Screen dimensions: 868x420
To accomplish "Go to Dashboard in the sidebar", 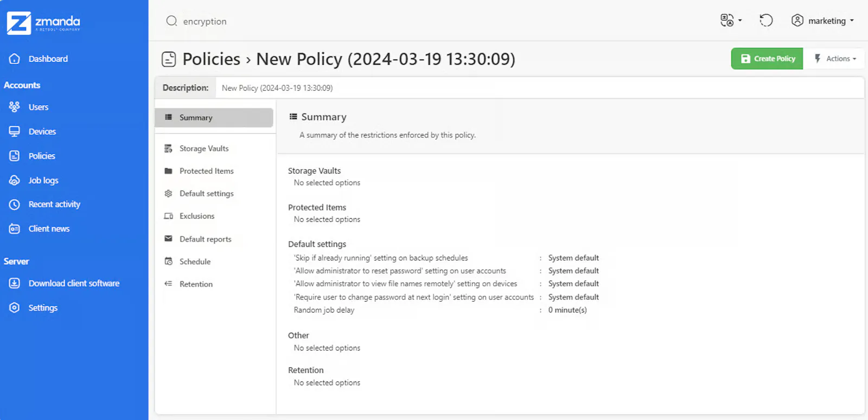I will tap(48, 59).
